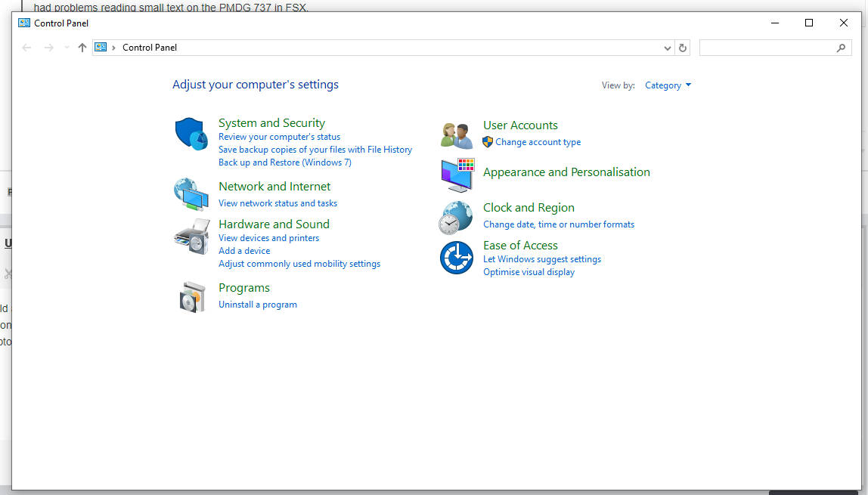Open the Programs category heading

[x=244, y=288]
